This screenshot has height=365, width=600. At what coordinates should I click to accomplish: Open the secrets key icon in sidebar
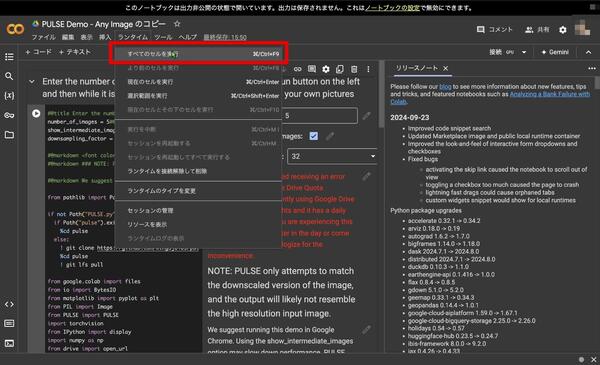(9, 115)
